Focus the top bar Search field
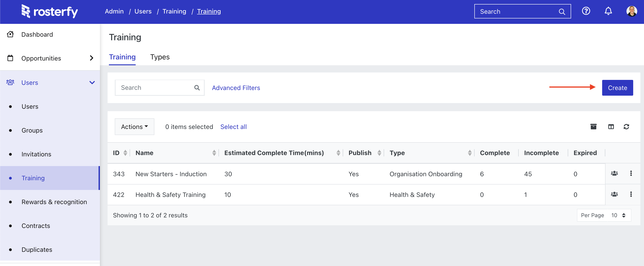The height and width of the screenshot is (266, 644). [522, 11]
